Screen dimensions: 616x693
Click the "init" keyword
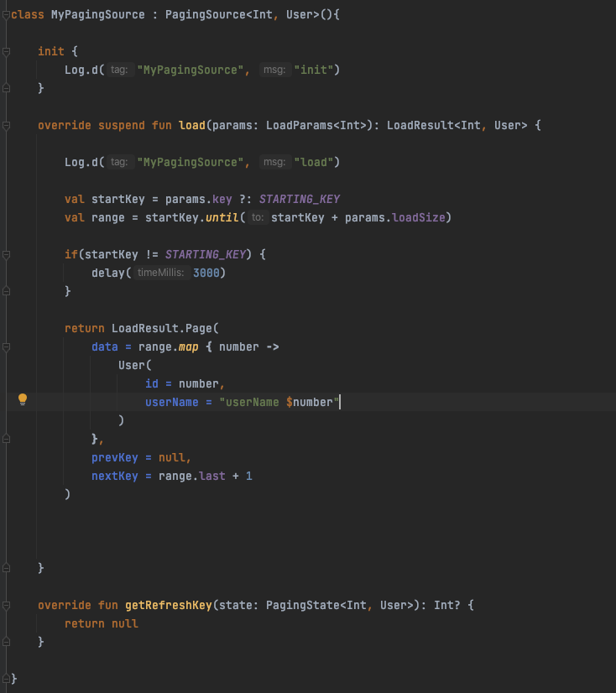click(x=51, y=51)
